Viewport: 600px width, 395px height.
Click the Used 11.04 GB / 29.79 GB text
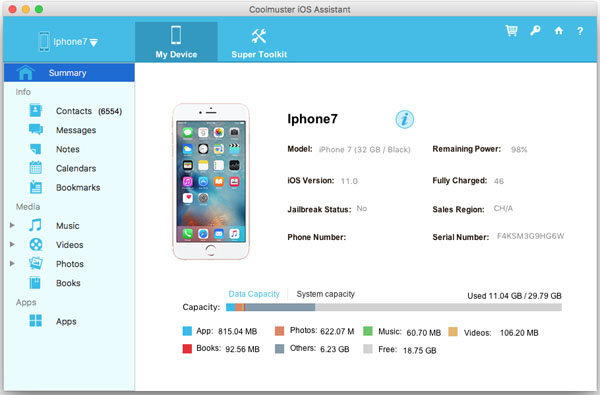(x=514, y=296)
